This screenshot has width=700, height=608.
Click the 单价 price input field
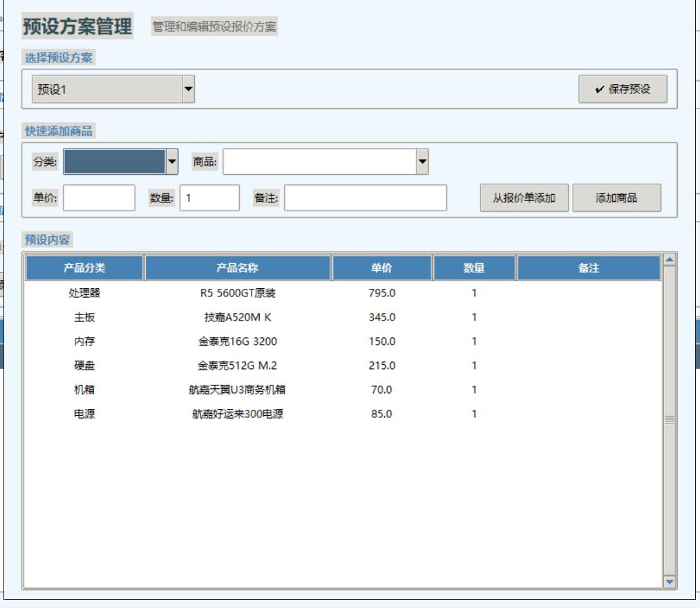(97, 197)
